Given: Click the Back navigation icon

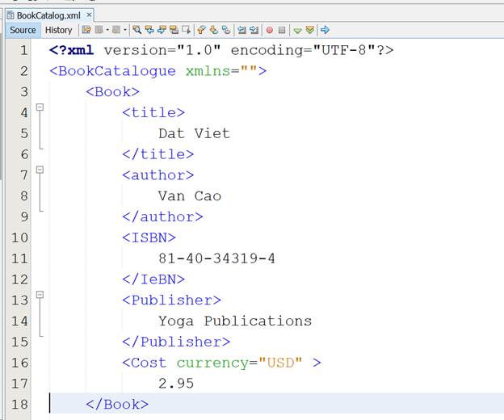Looking at the screenshot, I should click(x=99, y=30).
